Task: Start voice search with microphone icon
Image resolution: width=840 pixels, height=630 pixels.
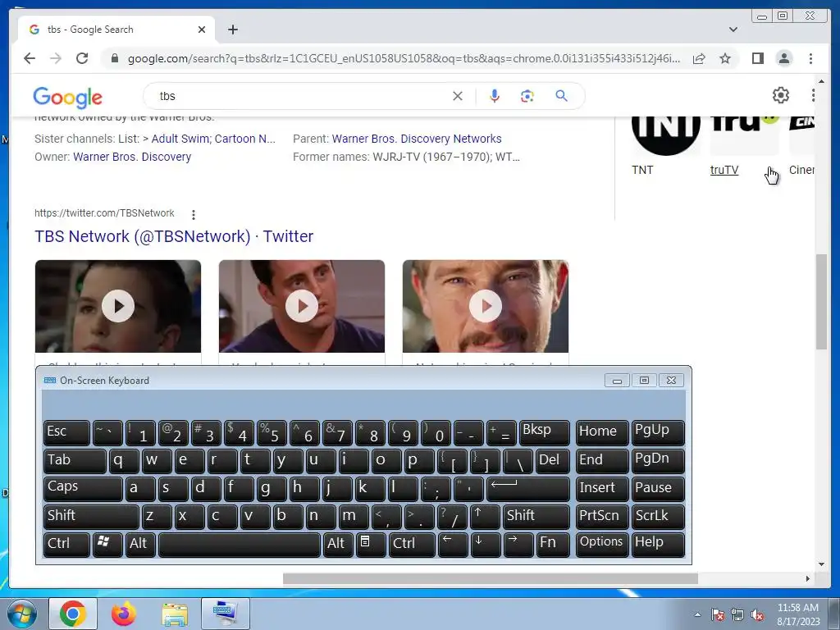Action: 495,96
